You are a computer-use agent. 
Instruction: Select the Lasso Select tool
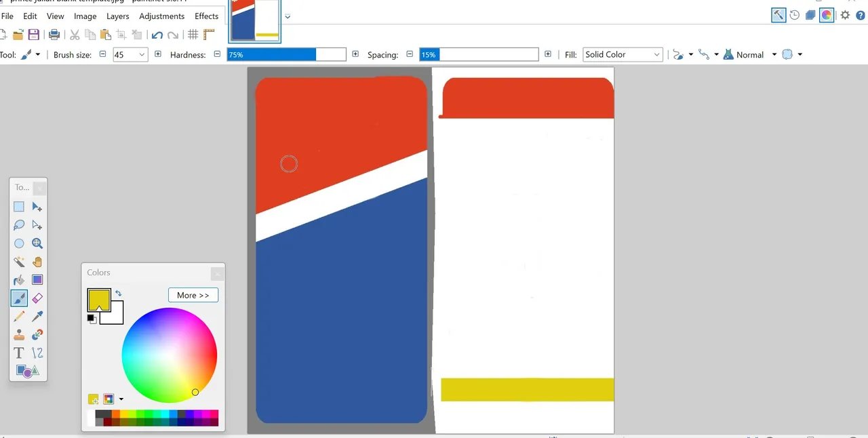(x=19, y=225)
